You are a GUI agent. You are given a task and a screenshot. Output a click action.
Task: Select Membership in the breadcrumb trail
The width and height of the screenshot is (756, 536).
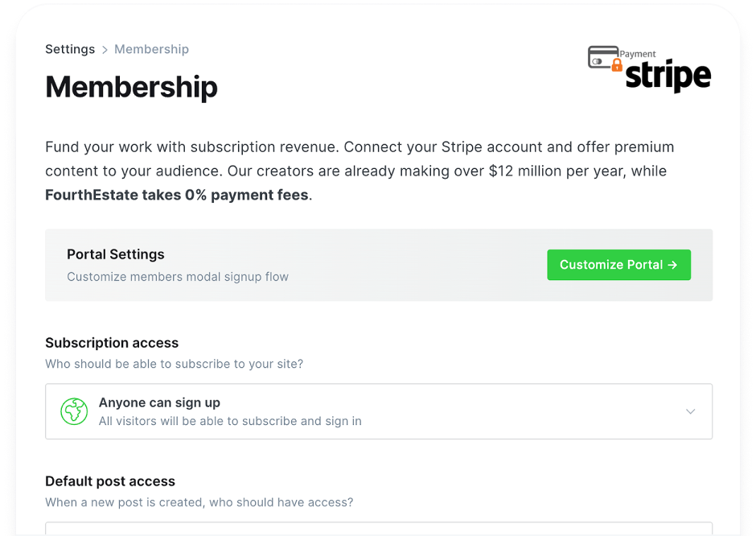point(151,49)
